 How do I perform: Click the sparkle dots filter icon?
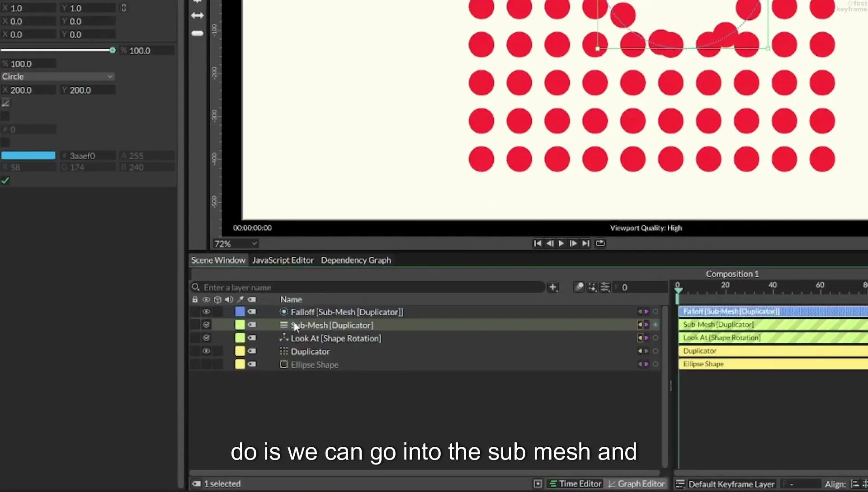point(592,287)
